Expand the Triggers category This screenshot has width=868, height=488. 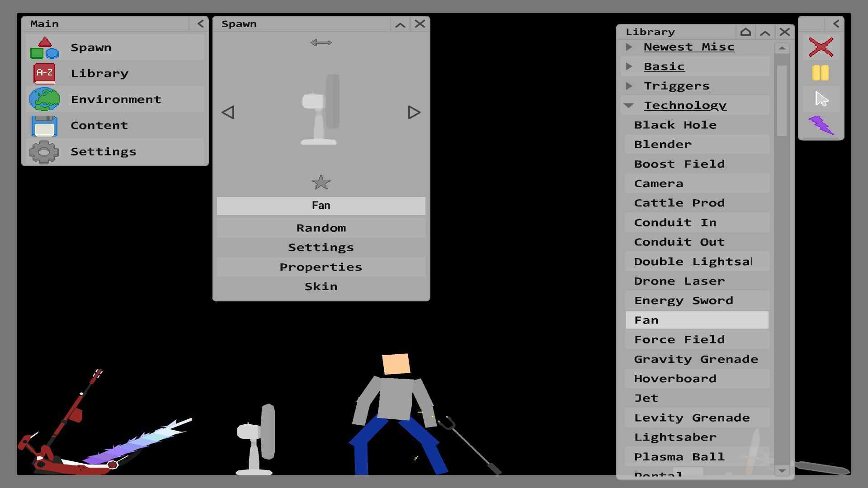coord(631,85)
